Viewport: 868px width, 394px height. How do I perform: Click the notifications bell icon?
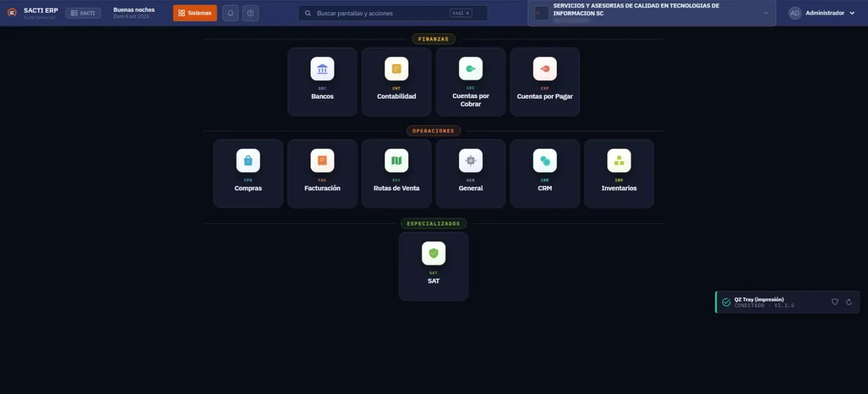(230, 13)
